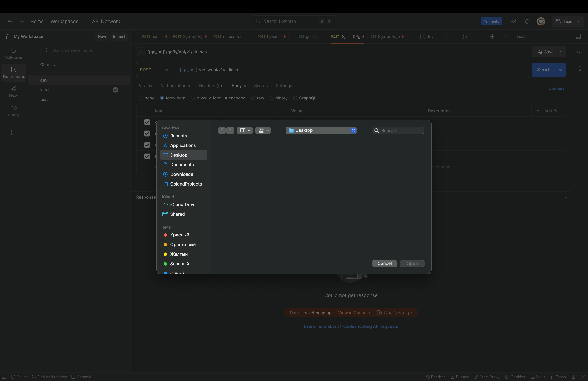This screenshot has width=588, height=381.
Task: Select the Красный red tag
Action: [x=179, y=235]
